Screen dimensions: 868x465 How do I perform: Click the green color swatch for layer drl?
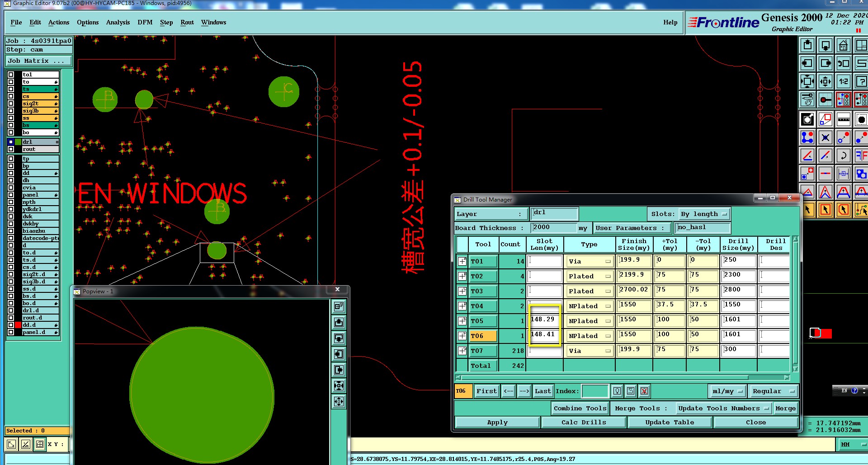click(18, 142)
